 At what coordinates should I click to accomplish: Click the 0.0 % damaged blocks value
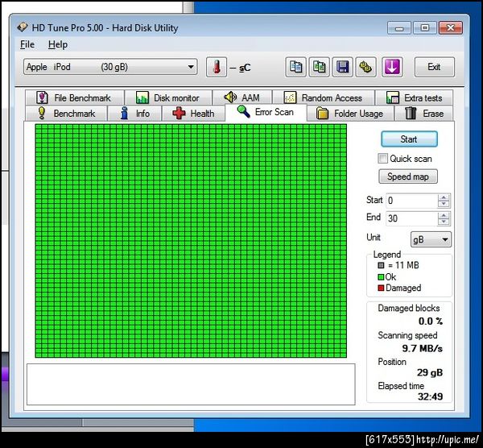coord(431,321)
